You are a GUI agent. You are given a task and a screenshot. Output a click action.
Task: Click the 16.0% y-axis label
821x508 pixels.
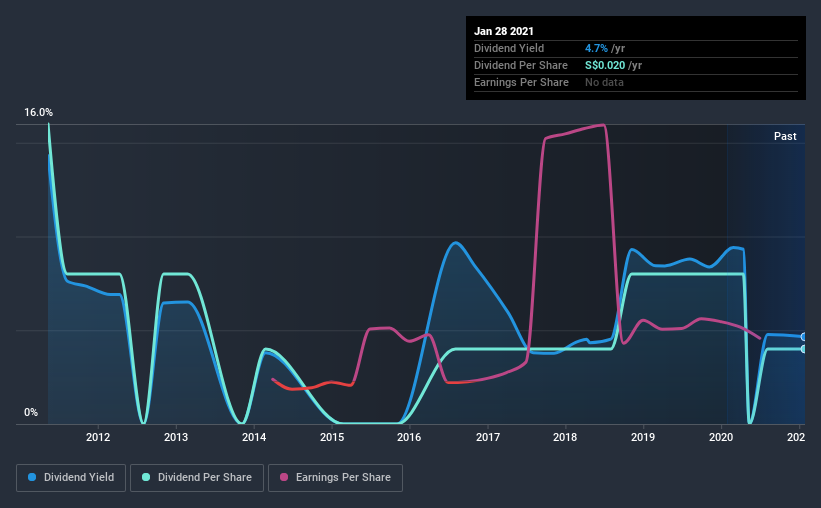[38, 113]
